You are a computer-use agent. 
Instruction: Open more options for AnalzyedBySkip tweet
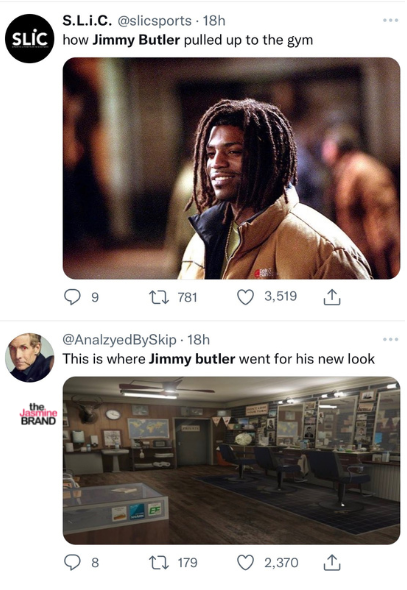(390, 339)
